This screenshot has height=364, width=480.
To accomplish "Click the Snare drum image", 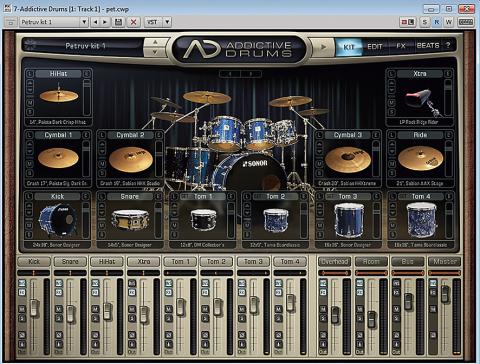I will point(130,220).
